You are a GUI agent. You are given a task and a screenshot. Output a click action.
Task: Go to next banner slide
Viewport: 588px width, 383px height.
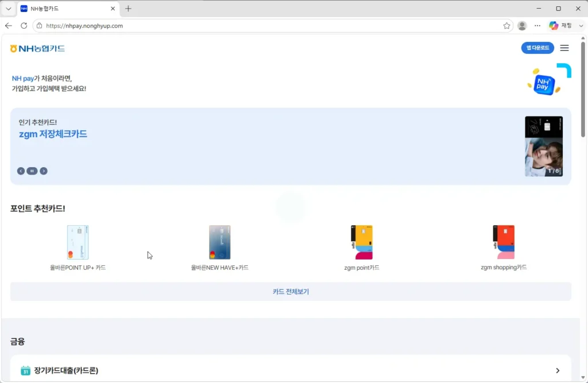(x=44, y=171)
